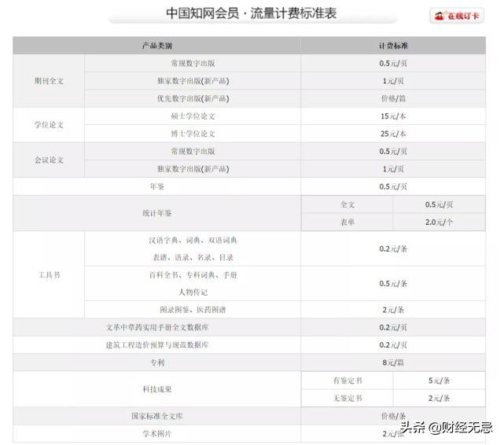This screenshot has height=445, width=504.
Task: Click the 全文 sub-cell under 统计年鉴
Action: click(348, 204)
